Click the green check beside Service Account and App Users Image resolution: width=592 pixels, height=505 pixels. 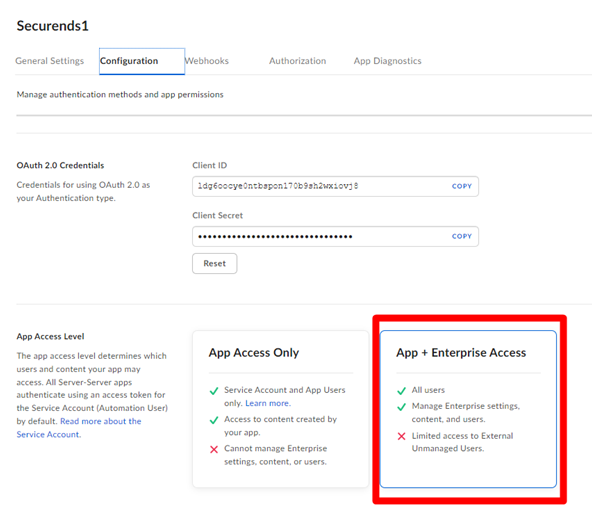tap(214, 391)
